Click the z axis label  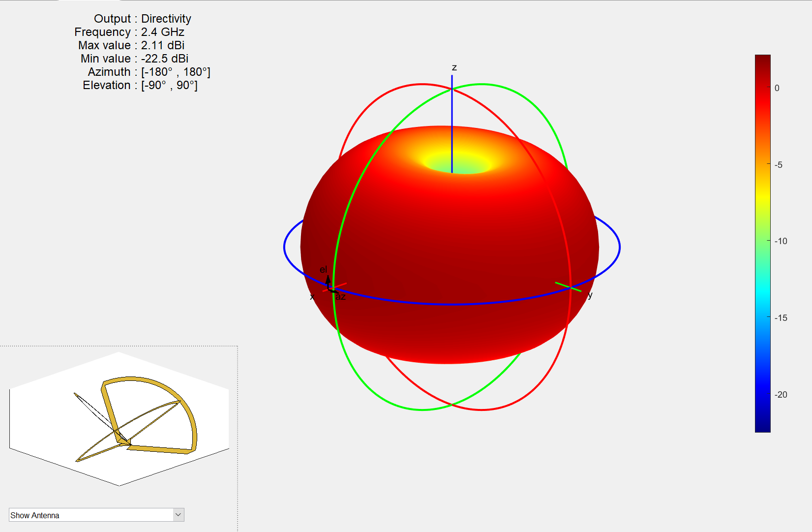[454, 67]
